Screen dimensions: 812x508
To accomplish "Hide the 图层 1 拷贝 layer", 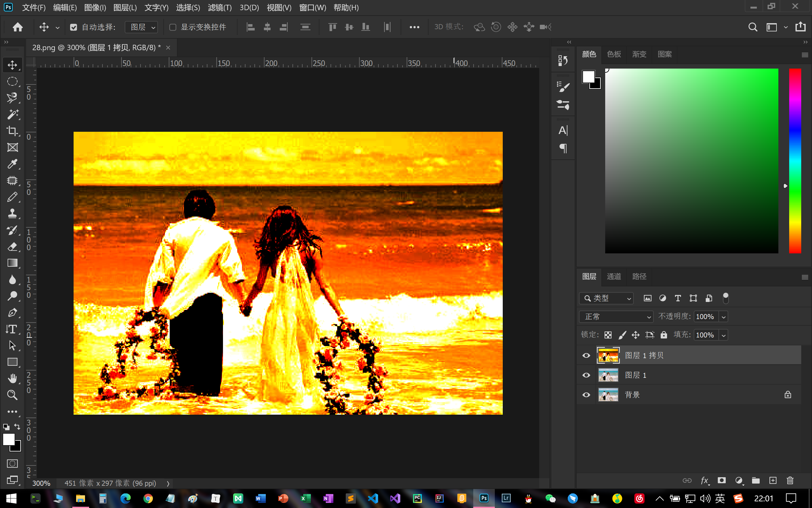I will click(x=586, y=356).
